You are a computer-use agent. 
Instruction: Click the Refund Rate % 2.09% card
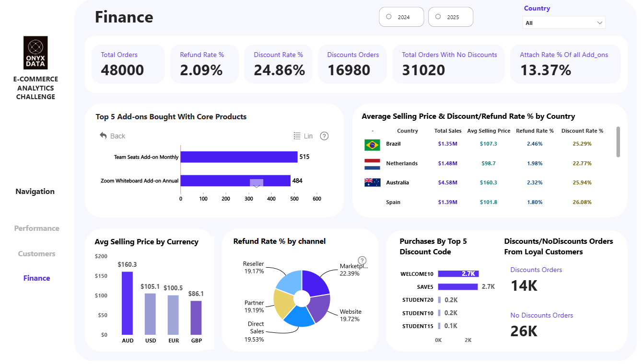pos(204,64)
